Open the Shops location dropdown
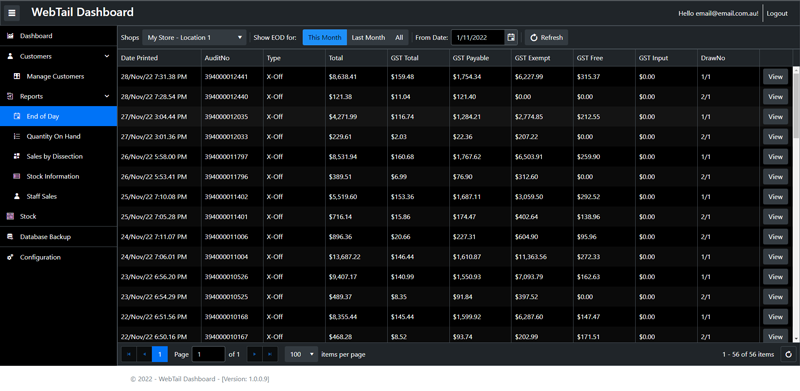 point(194,37)
